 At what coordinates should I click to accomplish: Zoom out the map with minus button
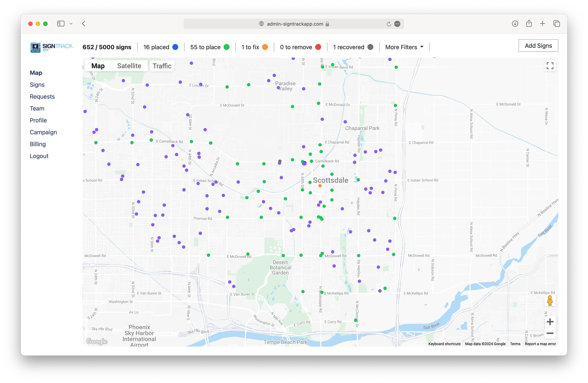[x=550, y=333]
